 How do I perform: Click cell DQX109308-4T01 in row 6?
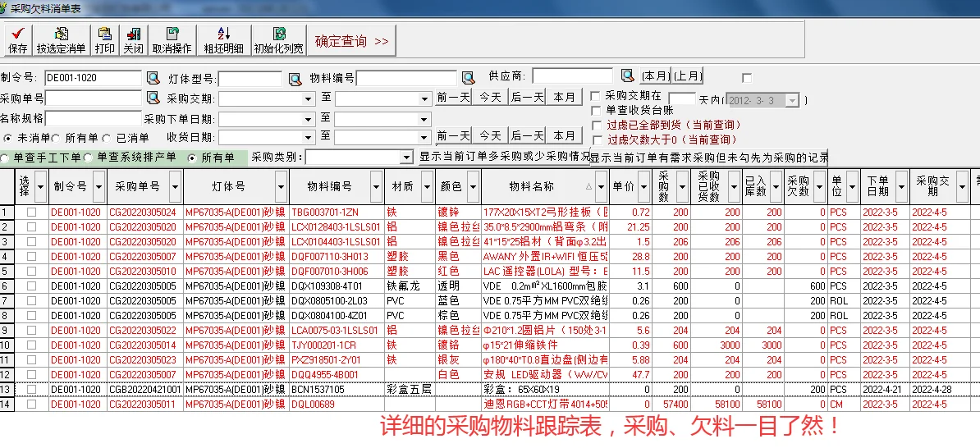tap(337, 286)
